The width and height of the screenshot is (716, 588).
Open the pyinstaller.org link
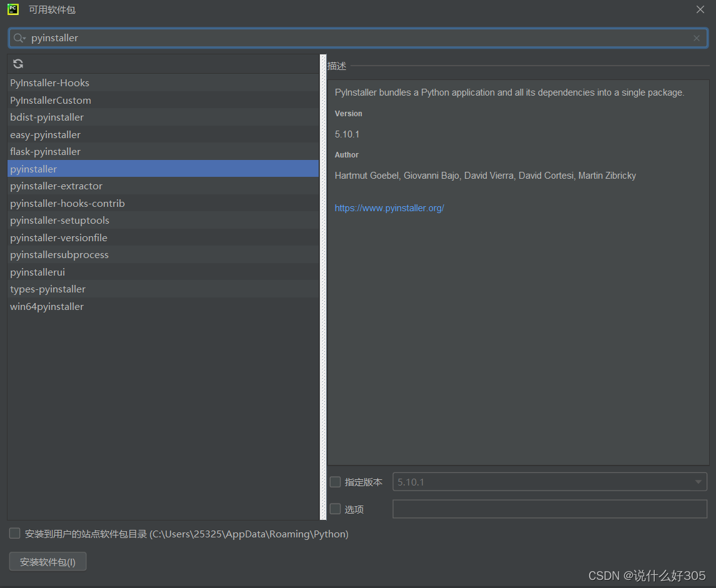coord(389,207)
